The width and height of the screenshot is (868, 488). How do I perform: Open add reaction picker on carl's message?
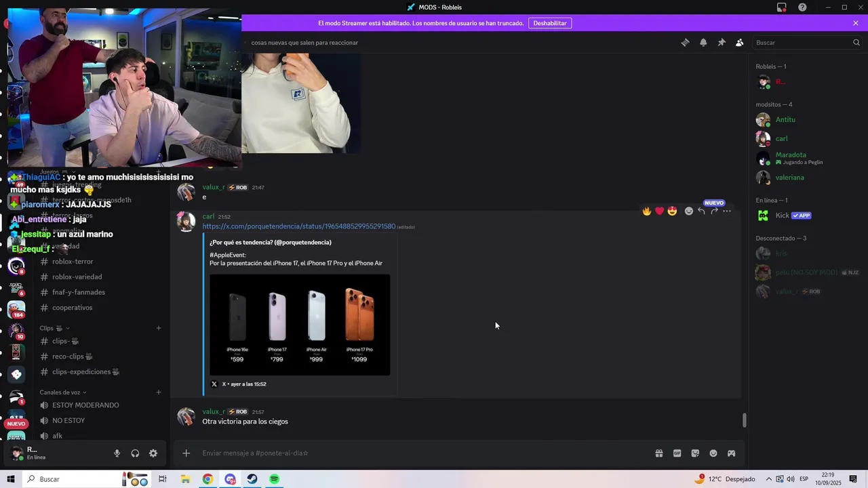tap(689, 211)
